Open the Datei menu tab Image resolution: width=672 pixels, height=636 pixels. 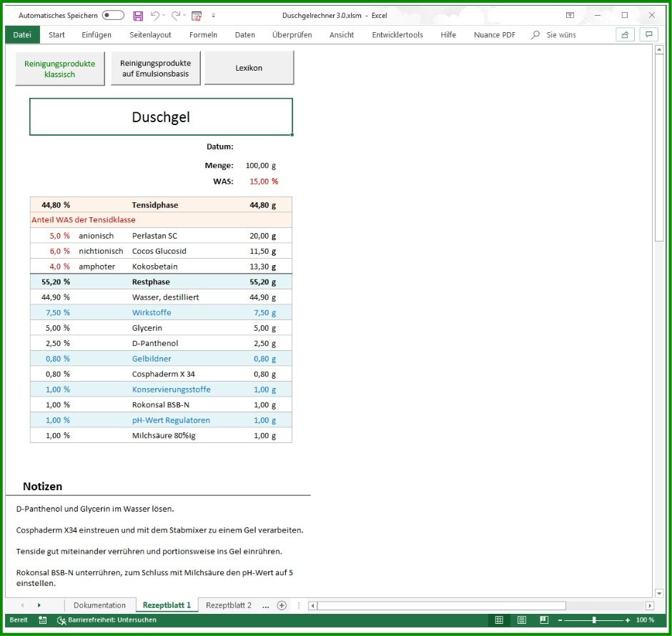coord(22,35)
